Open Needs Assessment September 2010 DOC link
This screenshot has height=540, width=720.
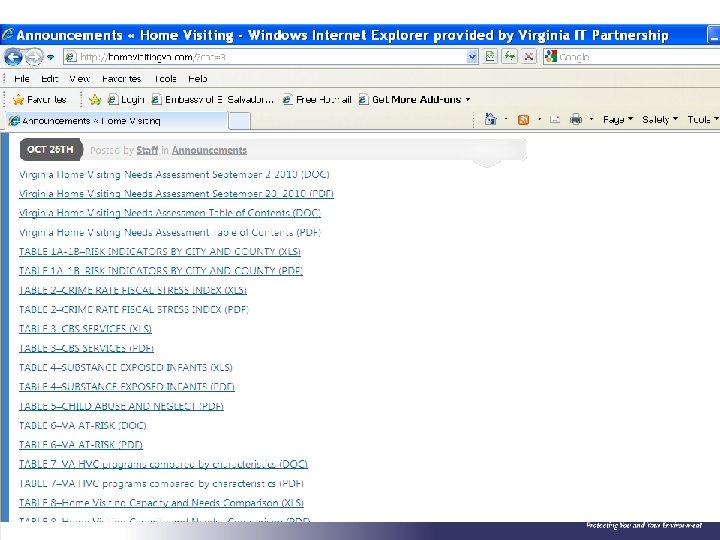pyautogui.click(x=174, y=174)
